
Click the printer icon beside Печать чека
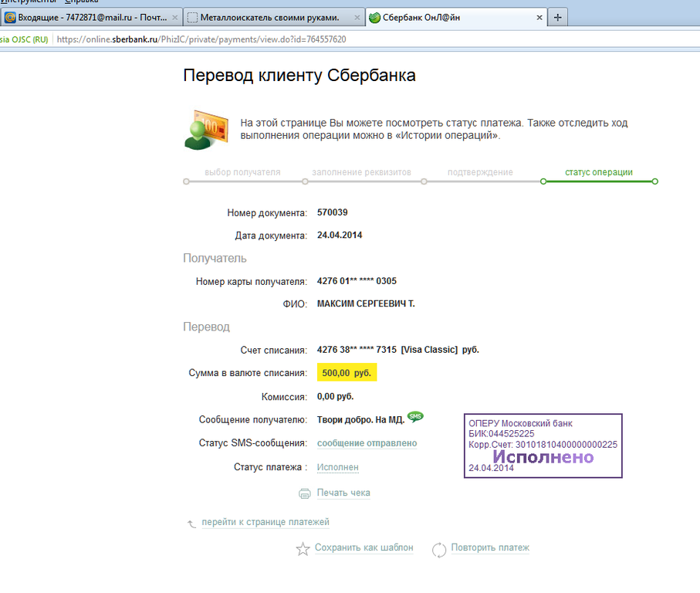tap(304, 493)
